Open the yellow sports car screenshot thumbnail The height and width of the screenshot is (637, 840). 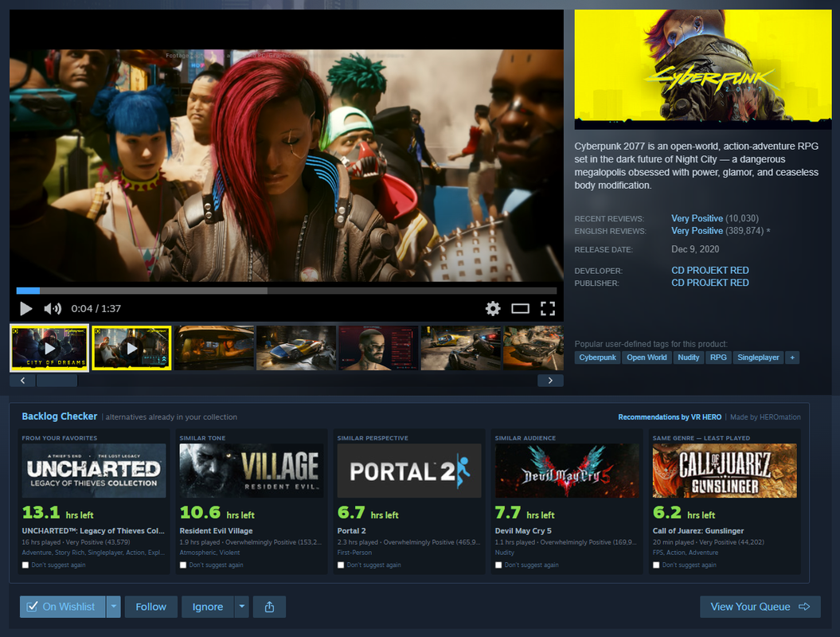(x=296, y=348)
